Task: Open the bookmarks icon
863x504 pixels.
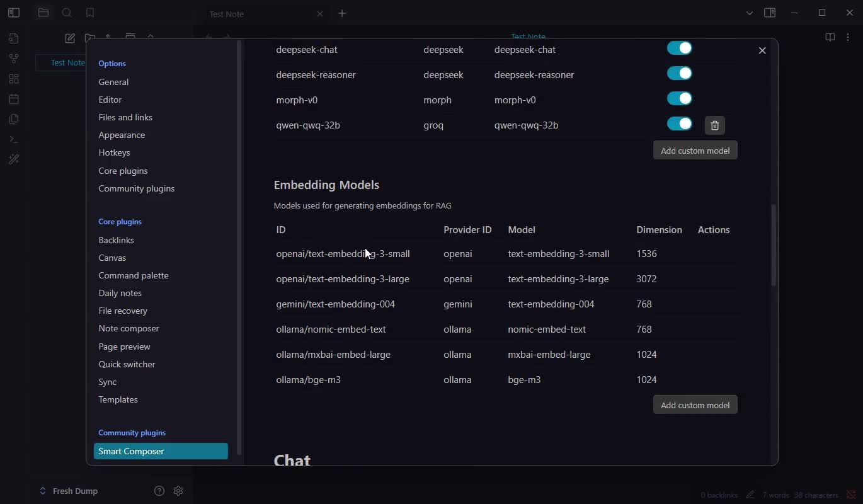Action: 90,13
